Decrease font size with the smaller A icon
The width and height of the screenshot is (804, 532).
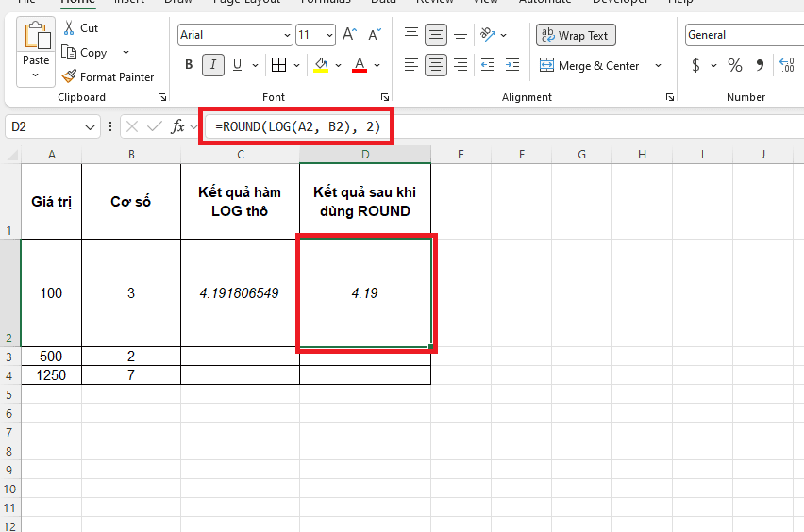(375, 34)
